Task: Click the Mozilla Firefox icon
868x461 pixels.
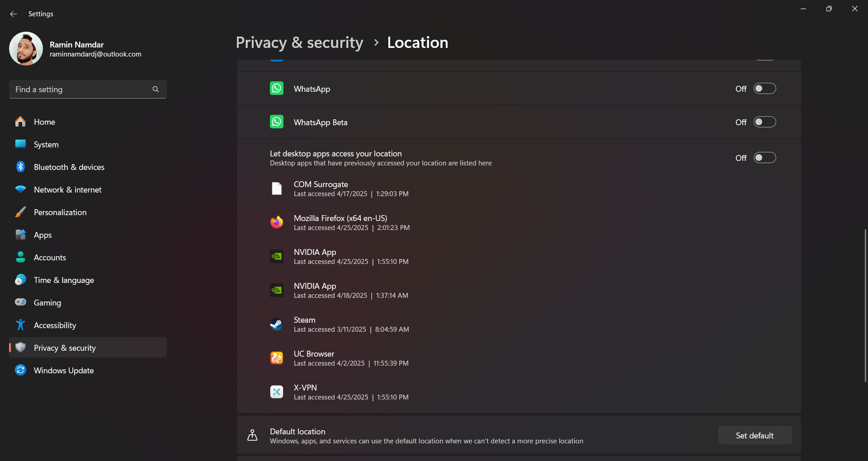Action: tap(276, 222)
